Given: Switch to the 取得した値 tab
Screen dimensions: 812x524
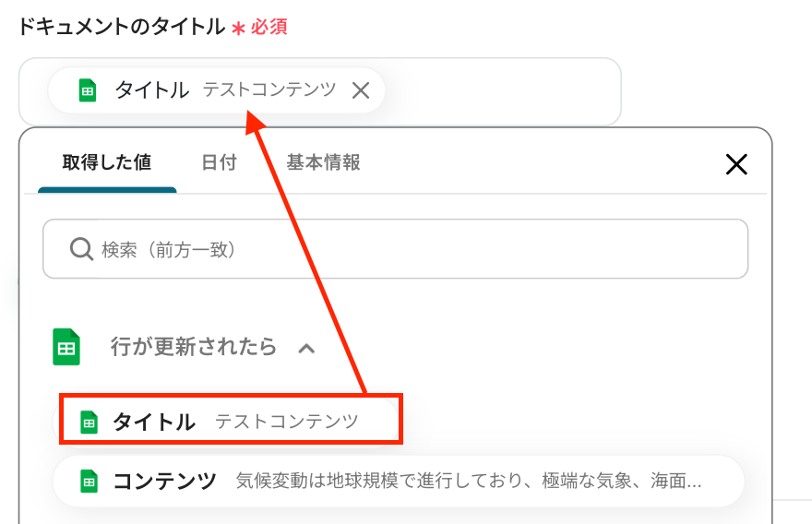Looking at the screenshot, I should point(107,163).
